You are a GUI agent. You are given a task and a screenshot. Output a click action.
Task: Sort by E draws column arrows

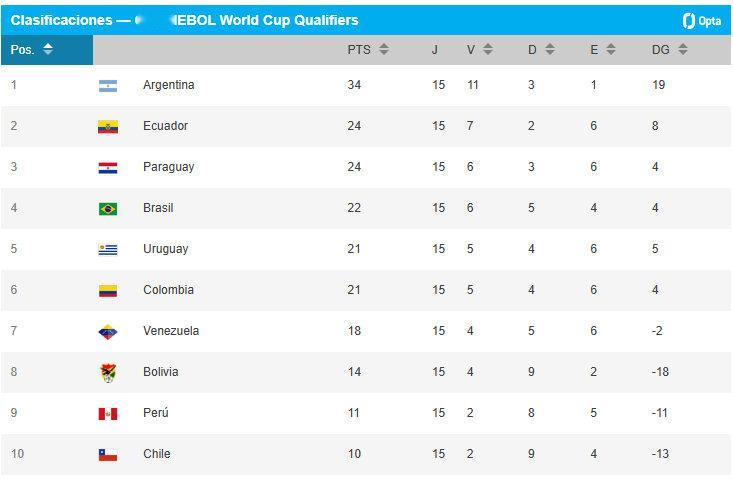pos(611,49)
